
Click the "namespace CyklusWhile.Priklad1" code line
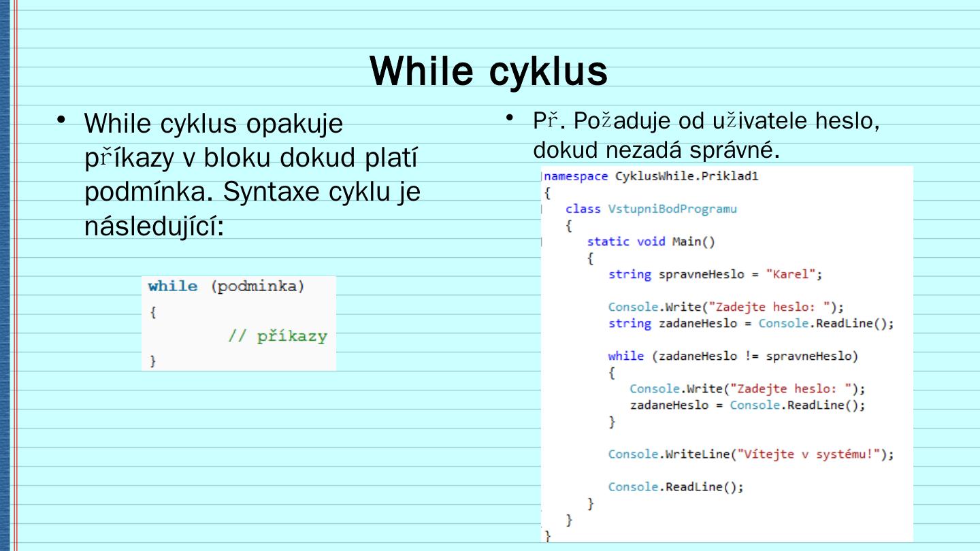[x=651, y=176]
